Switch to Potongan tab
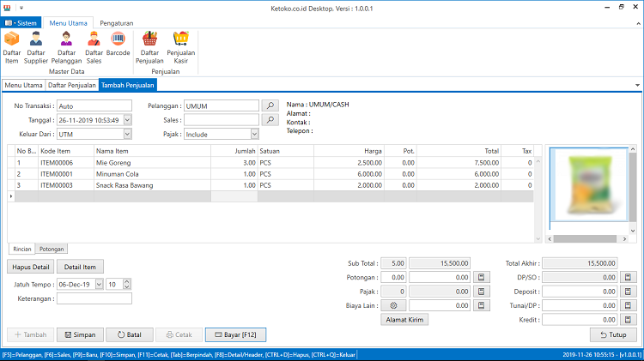644x361 pixels. click(52, 249)
